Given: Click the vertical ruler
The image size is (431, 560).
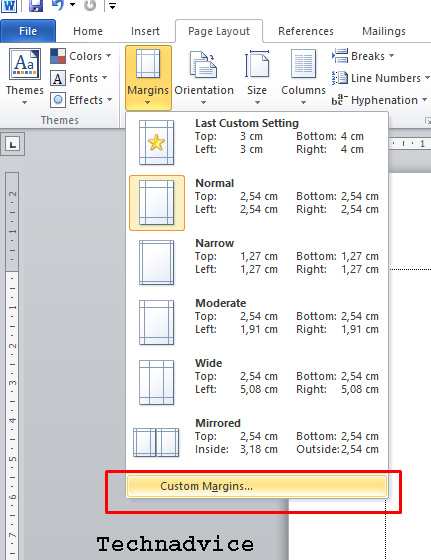Looking at the screenshot, I should (12, 366).
